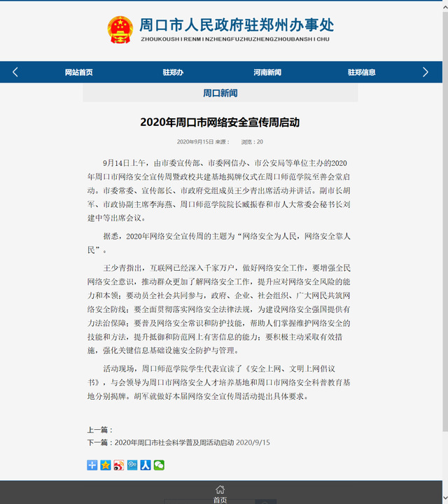Screen dimensions: 448x504
Task: Click the scrollbar down arrow
Action: tap(445, 496)
